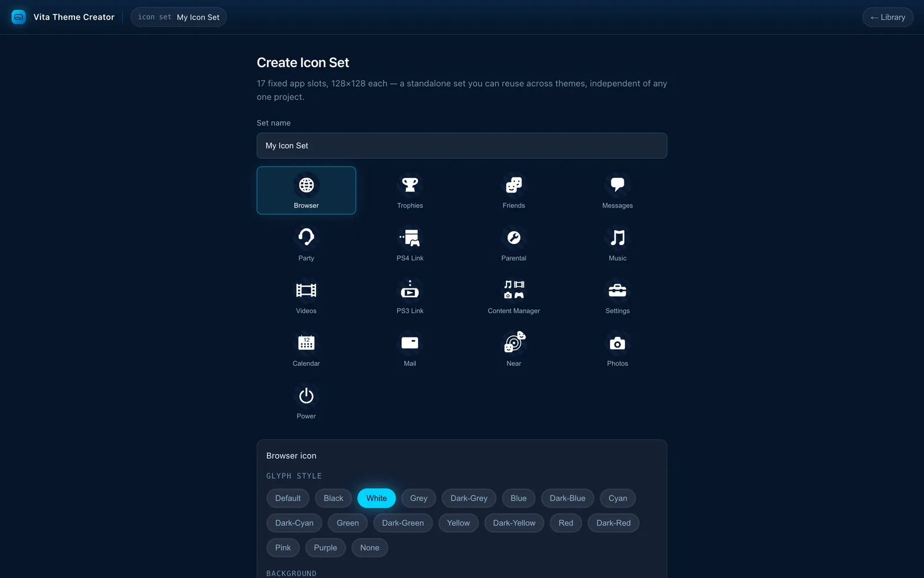Select the Near icon slot

coord(513,348)
